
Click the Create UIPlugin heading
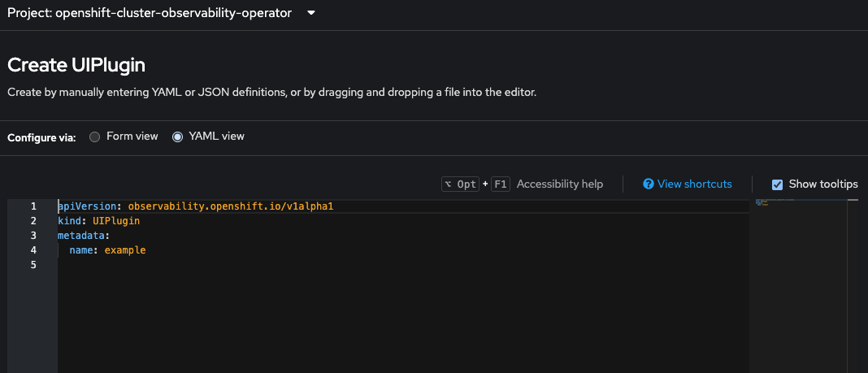click(76, 65)
